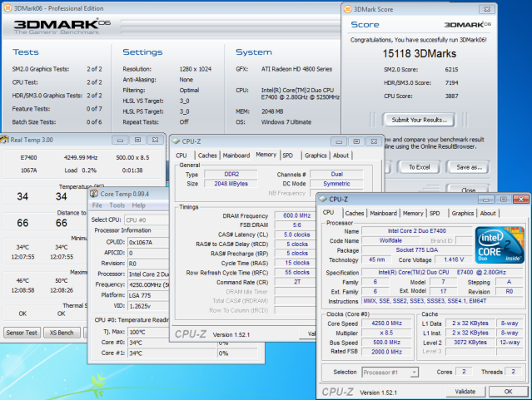Click the Code Name Wolfdale value
This screenshot has height=400, width=532.
click(x=390, y=240)
